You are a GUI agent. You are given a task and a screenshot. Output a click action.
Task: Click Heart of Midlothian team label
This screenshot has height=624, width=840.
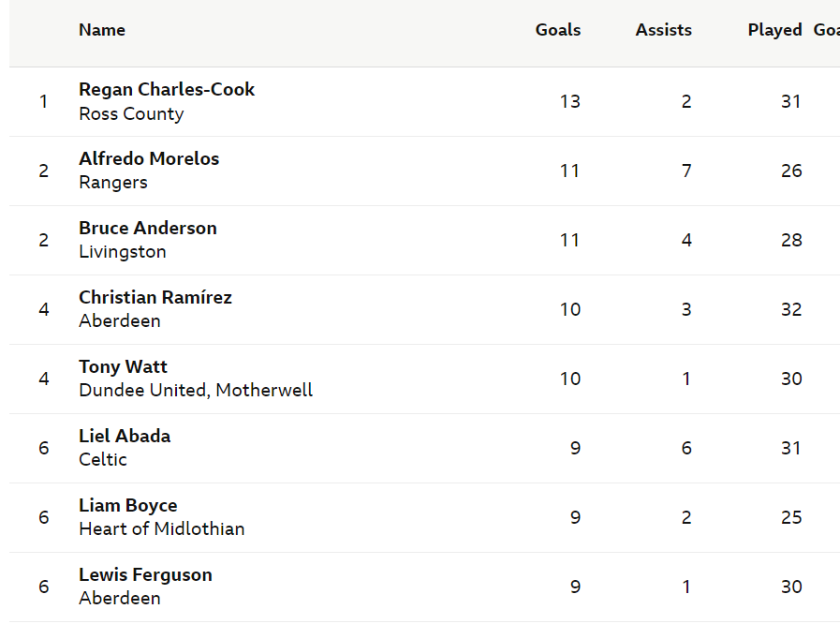(x=162, y=529)
